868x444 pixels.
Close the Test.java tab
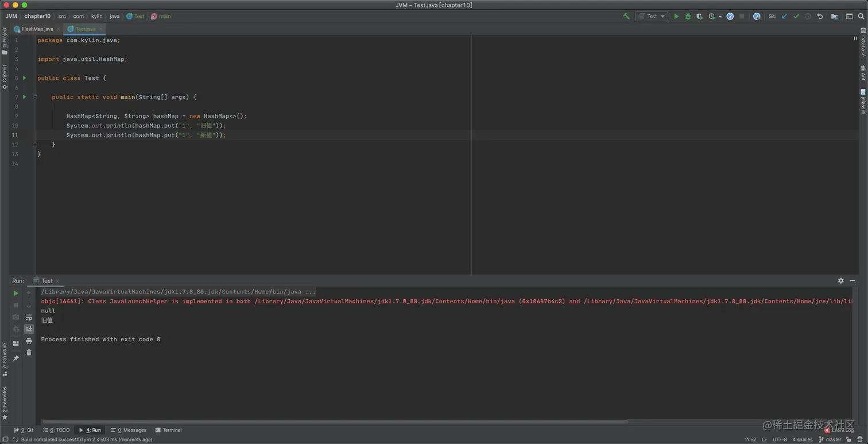point(100,29)
